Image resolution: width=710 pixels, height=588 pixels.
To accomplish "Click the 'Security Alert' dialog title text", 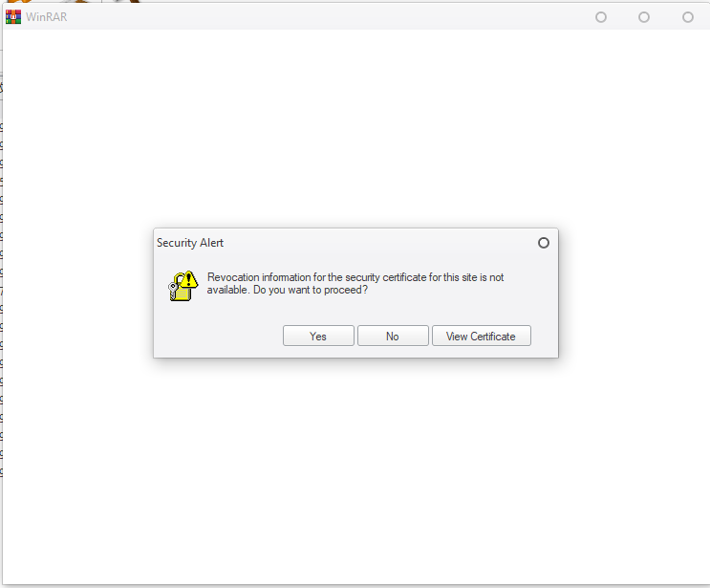I will [190, 243].
